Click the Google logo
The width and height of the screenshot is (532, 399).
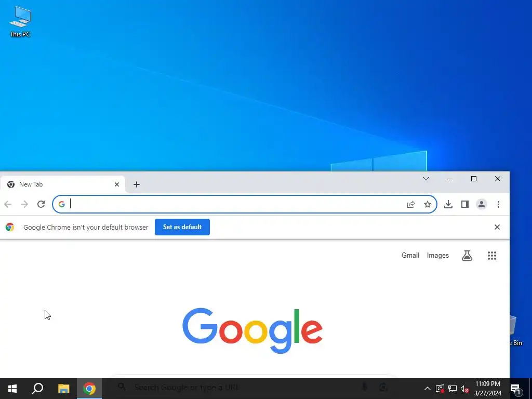[252, 330]
